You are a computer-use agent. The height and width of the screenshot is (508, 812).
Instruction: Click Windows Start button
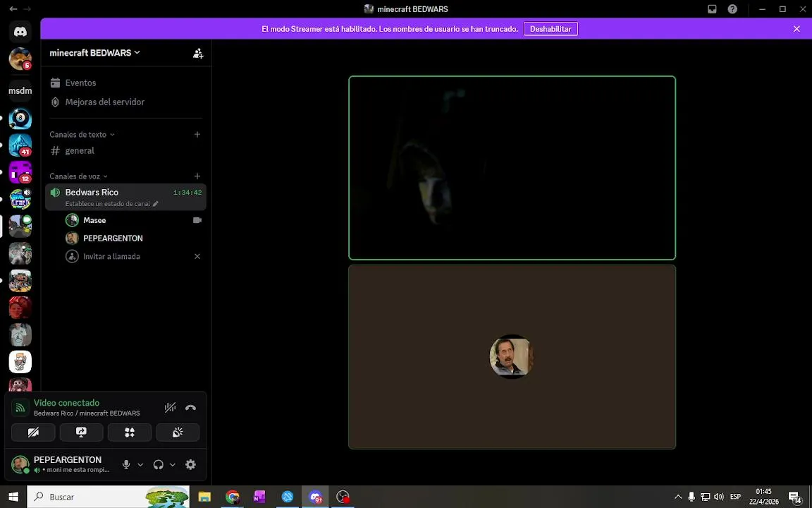(x=13, y=497)
